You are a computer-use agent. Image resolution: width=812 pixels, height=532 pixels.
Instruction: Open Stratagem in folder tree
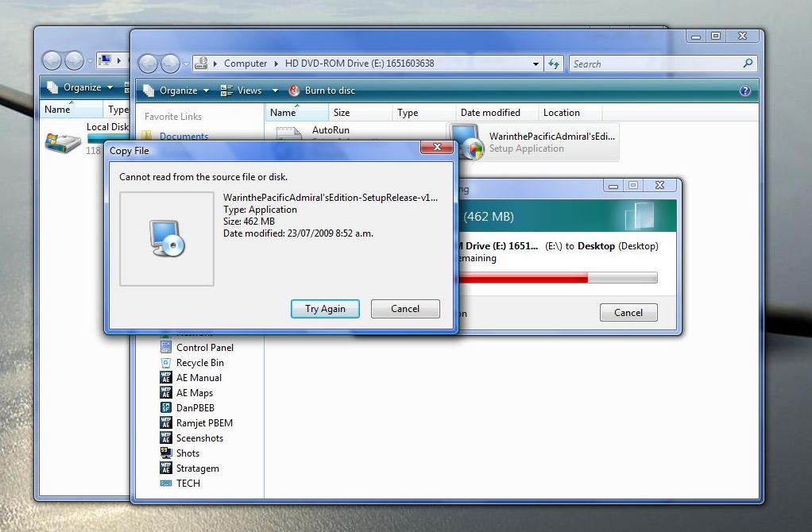click(x=197, y=468)
